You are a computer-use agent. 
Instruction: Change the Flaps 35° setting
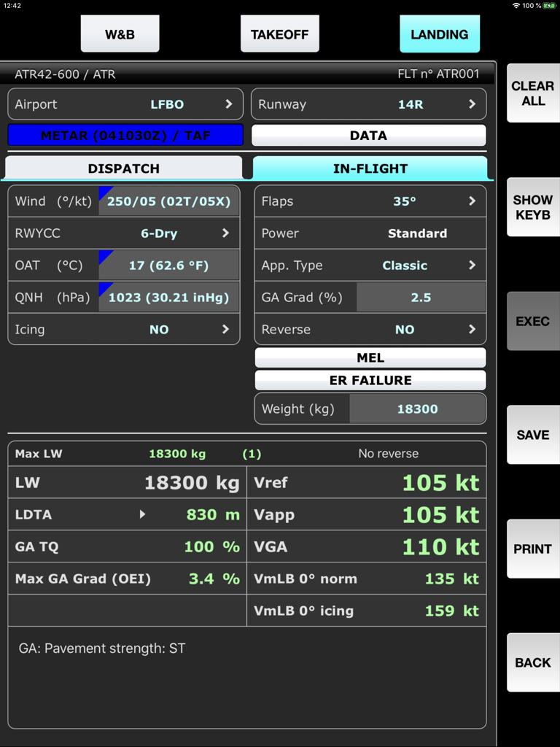pyautogui.click(x=370, y=201)
